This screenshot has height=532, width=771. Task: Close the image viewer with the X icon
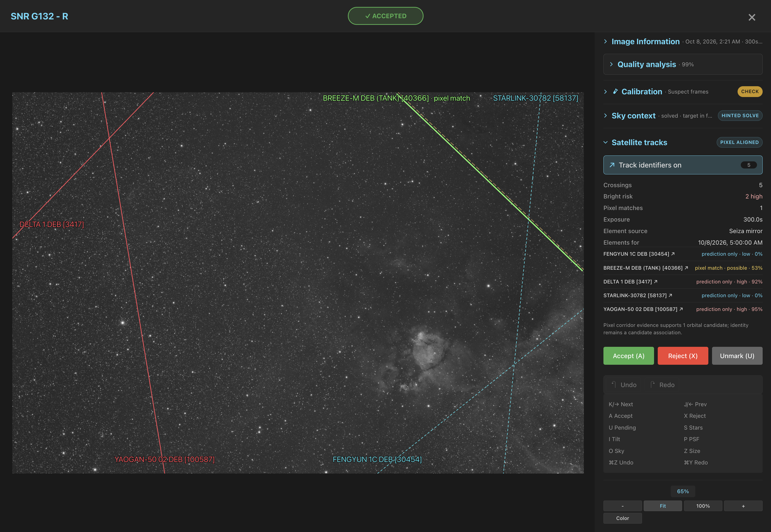(752, 17)
